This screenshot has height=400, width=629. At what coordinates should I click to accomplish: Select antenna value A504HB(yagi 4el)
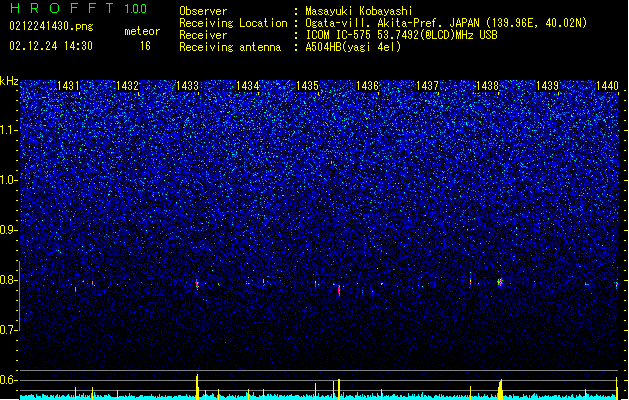pos(353,47)
